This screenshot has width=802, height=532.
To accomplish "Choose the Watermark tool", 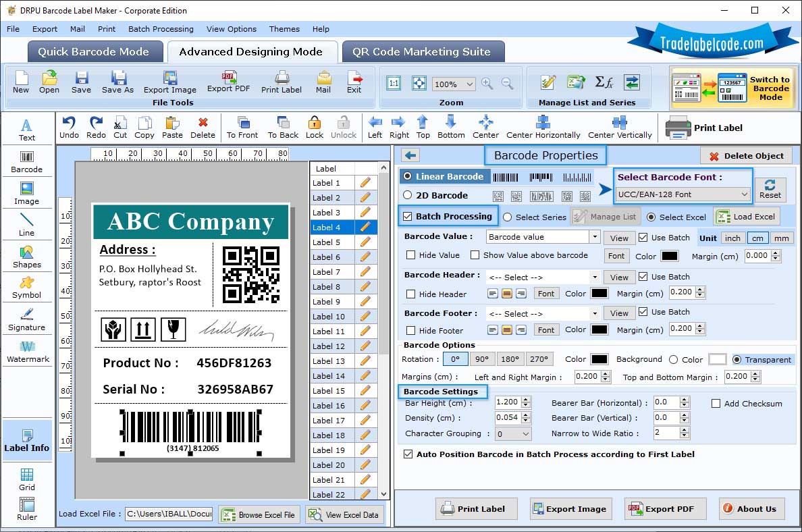I will pyautogui.click(x=28, y=352).
